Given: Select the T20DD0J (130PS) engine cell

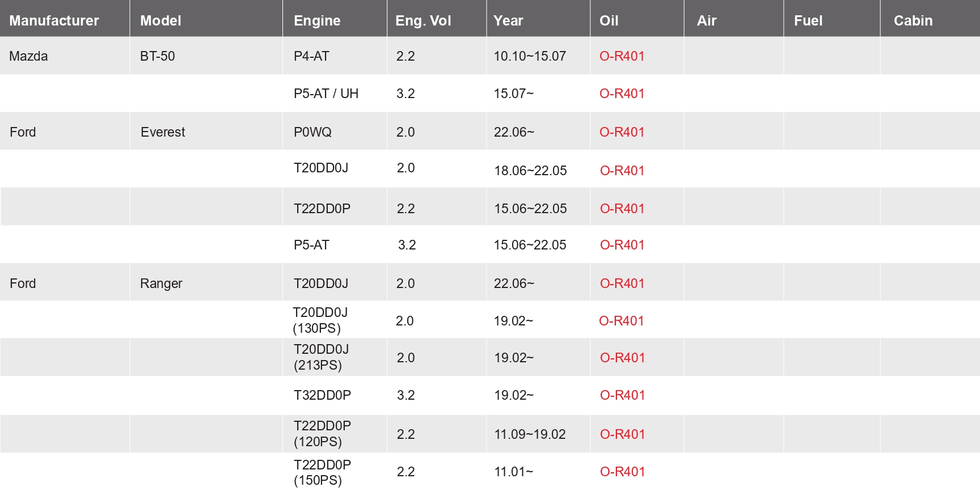Looking at the screenshot, I should pos(320,320).
